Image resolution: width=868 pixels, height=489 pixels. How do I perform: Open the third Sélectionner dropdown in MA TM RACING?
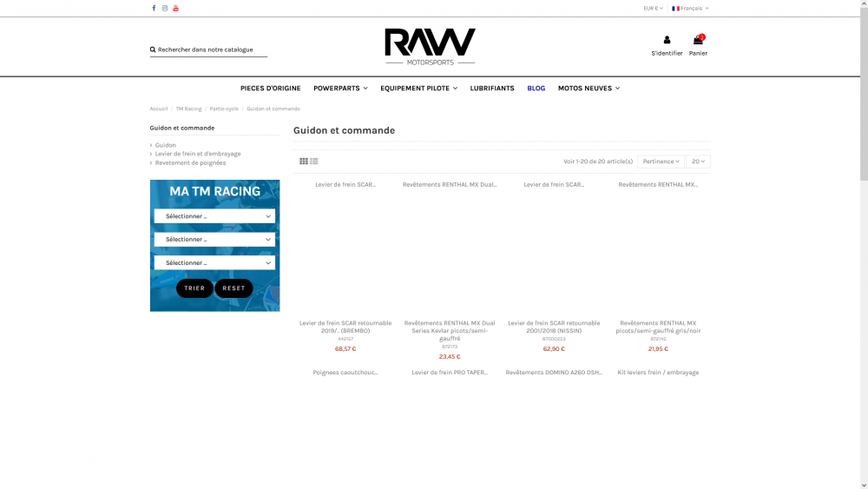(x=214, y=263)
